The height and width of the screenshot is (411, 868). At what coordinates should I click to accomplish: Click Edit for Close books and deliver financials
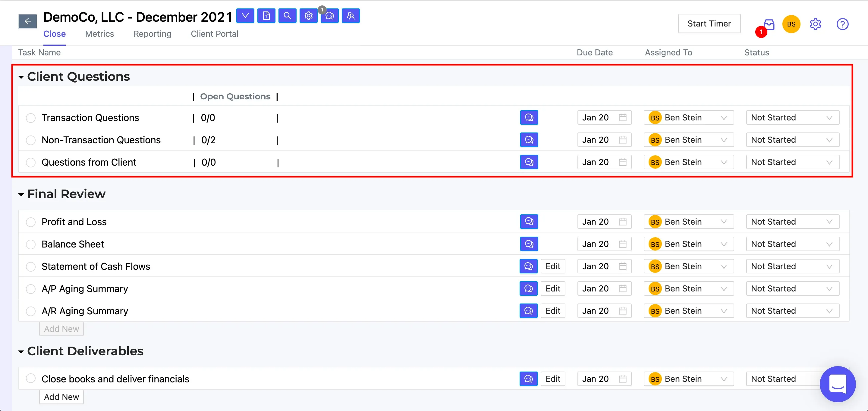click(x=553, y=379)
